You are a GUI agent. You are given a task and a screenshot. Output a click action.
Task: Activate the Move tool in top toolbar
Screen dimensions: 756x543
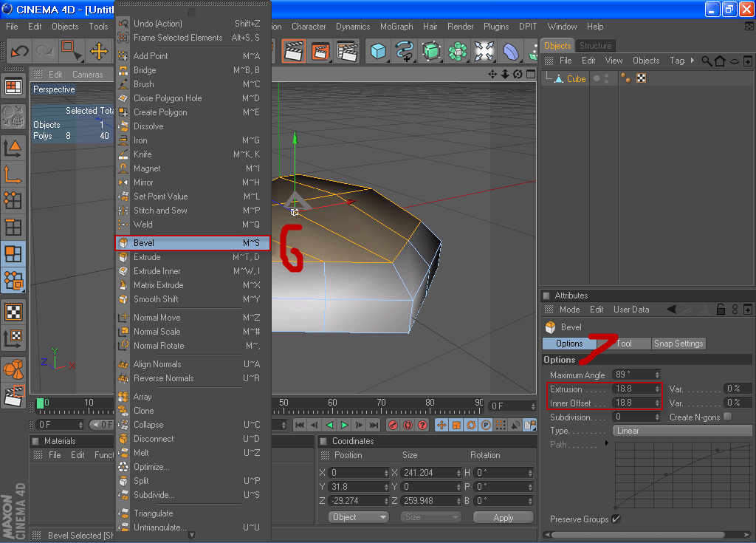pyautogui.click(x=99, y=51)
